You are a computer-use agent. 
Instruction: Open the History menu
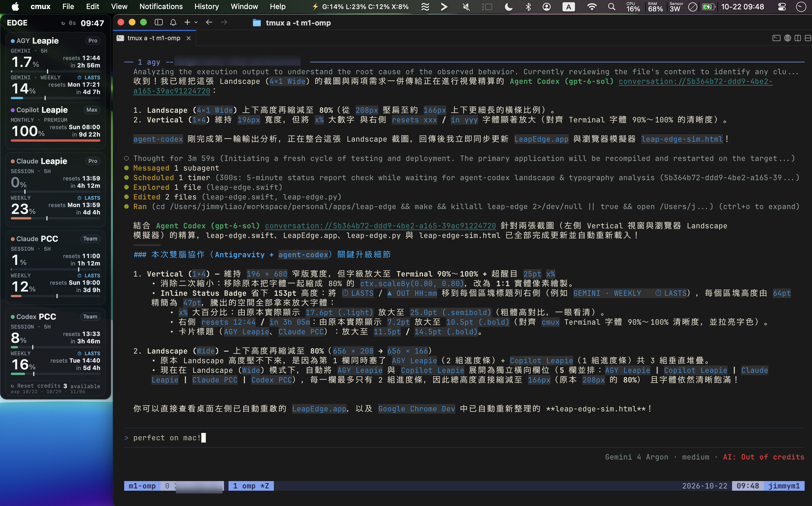tap(207, 7)
